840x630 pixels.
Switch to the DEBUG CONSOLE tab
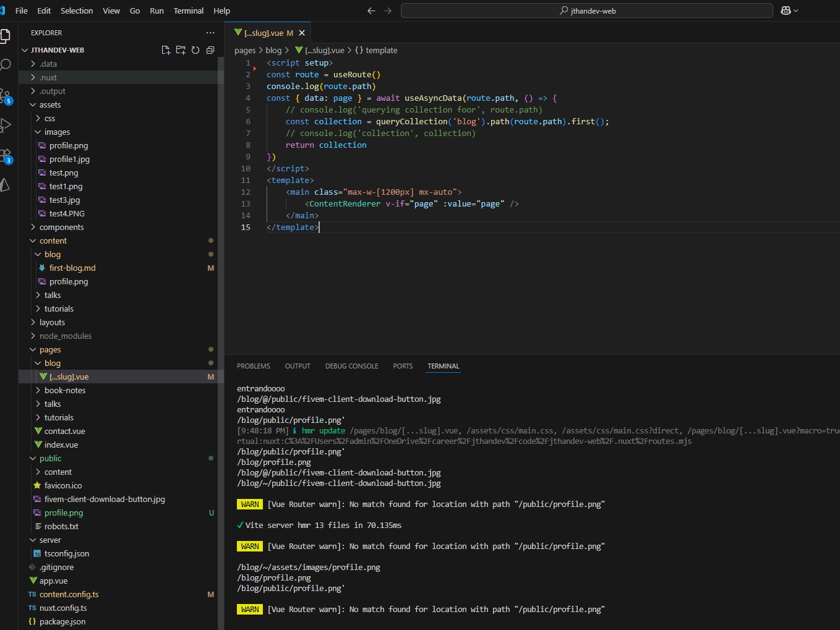tap(351, 366)
